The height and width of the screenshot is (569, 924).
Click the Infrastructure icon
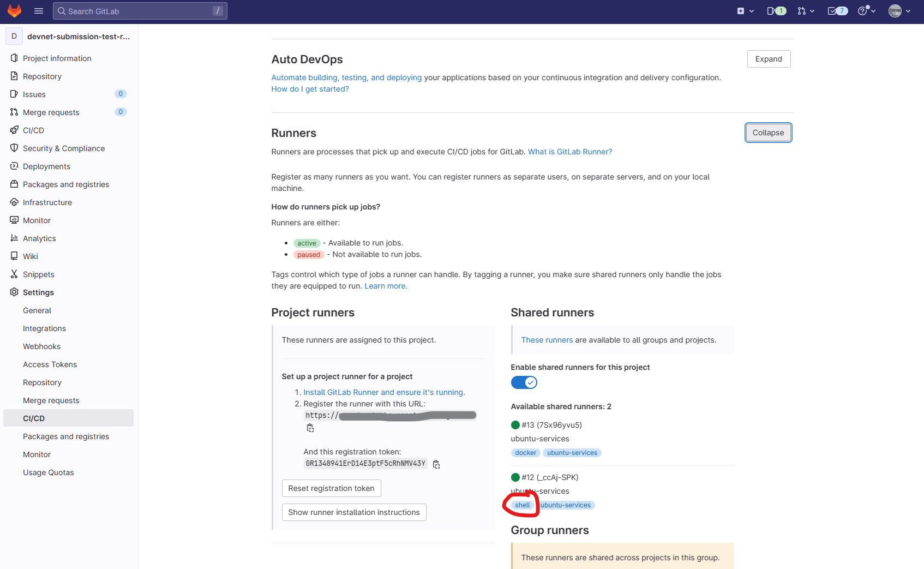click(14, 202)
